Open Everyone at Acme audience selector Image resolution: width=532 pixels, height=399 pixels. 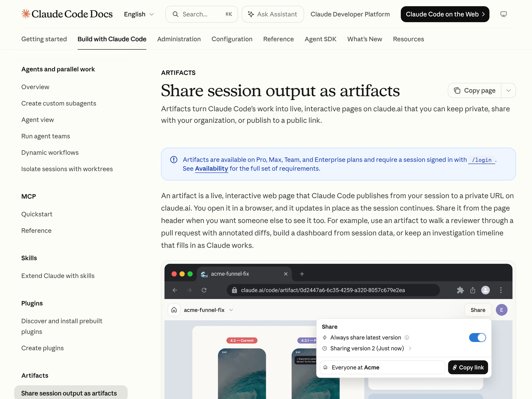382,367
